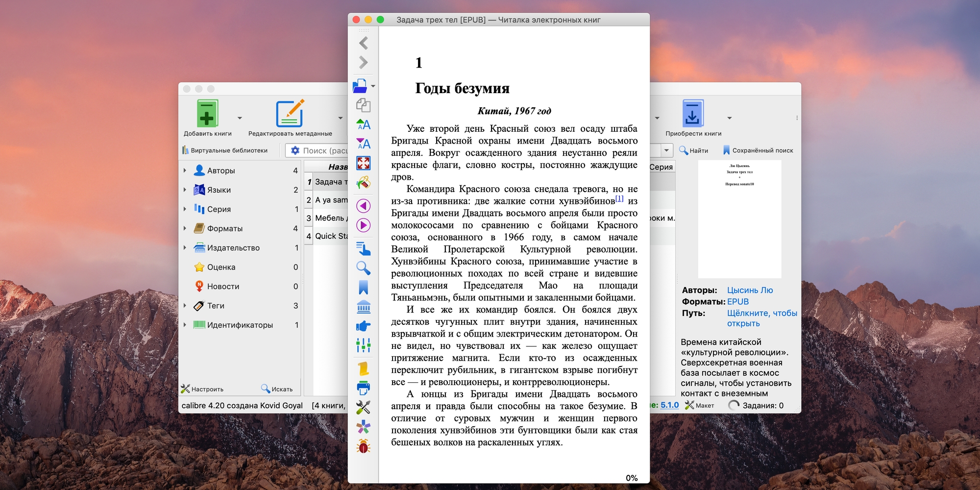The height and width of the screenshot is (490, 980).
Task: Go back in the e-book viewer
Action: [x=363, y=43]
